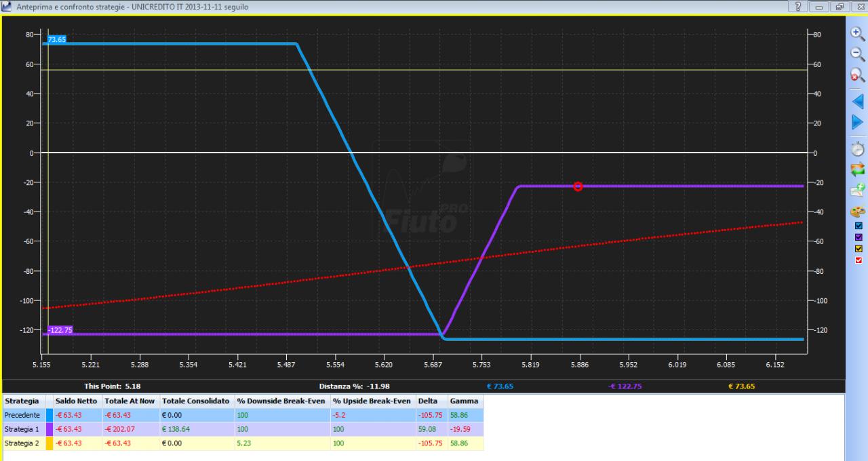The height and width of the screenshot is (461, 868).
Task: Click the Strategia 2 yellow color swatch
Action: pyautogui.click(x=49, y=443)
